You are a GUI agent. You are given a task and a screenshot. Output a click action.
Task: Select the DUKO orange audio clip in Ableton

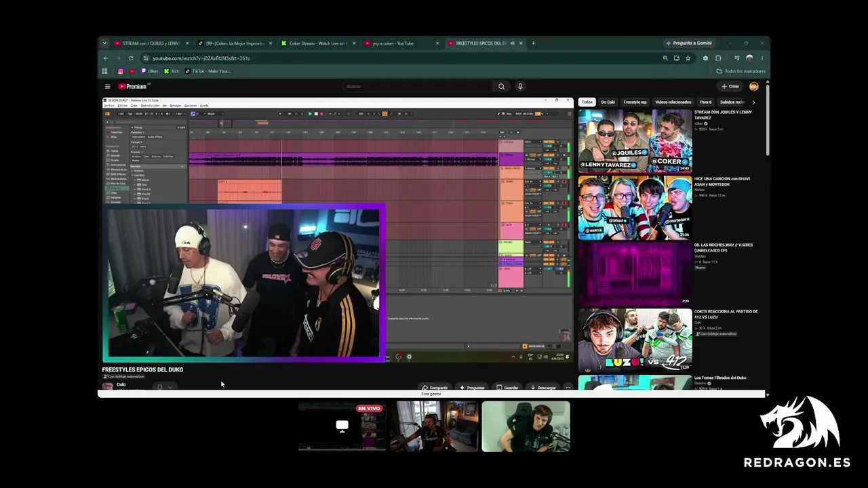pos(249,190)
